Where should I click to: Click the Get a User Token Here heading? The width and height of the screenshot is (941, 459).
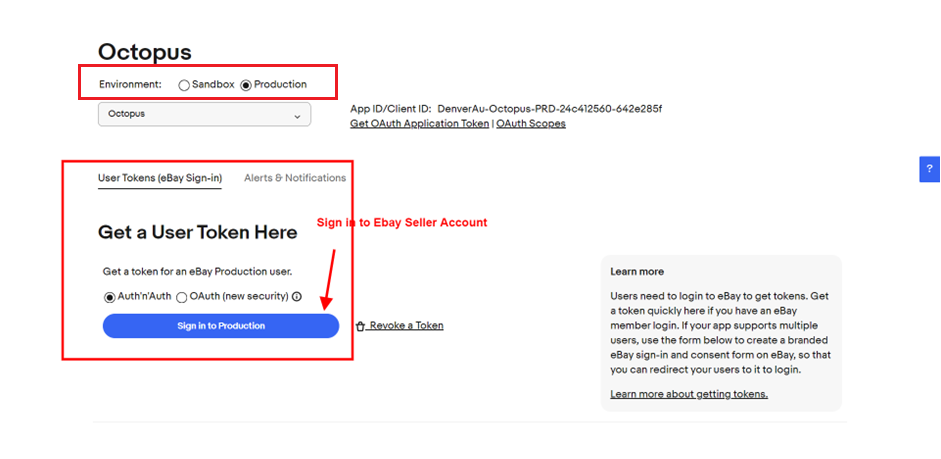pyautogui.click(x=197, y=232)
